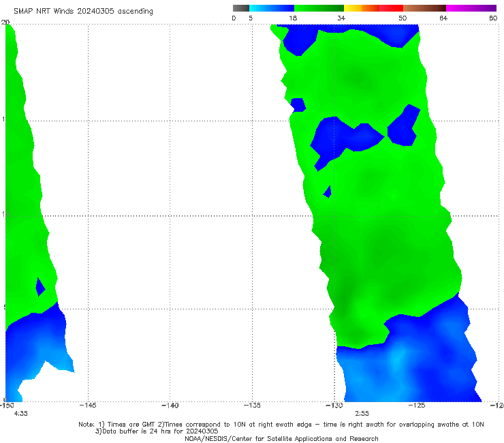Click the longitude label '-135'

click(x=252, y=406)
